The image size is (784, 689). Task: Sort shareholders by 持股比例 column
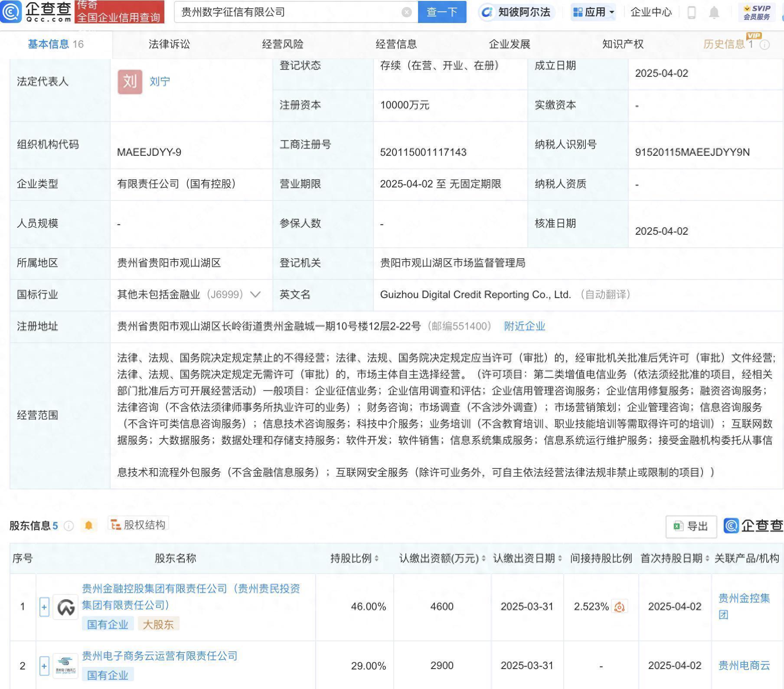click(x=351, y=559)
